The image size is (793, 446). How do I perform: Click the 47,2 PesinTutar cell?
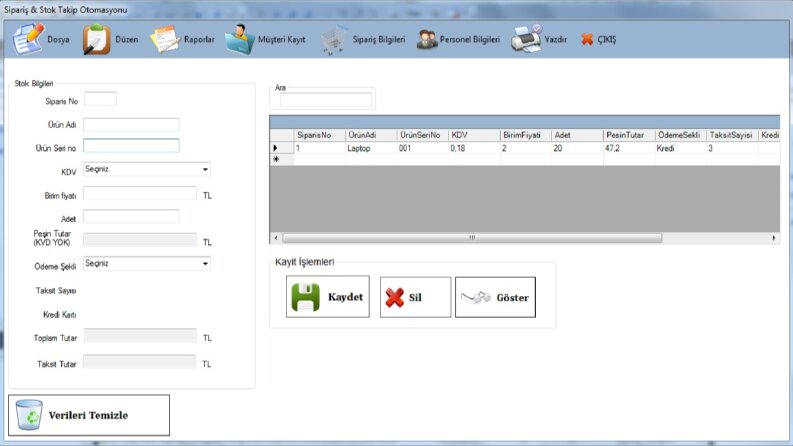(629, 148)
